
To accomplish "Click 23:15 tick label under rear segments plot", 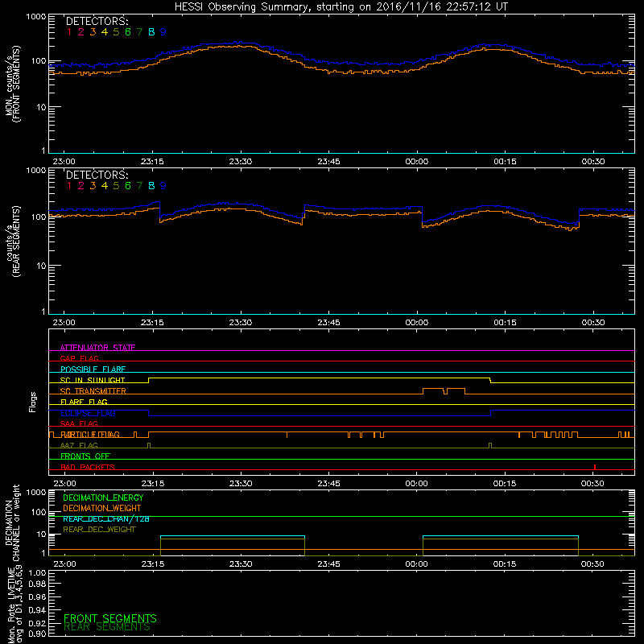I will click(152, 323).
